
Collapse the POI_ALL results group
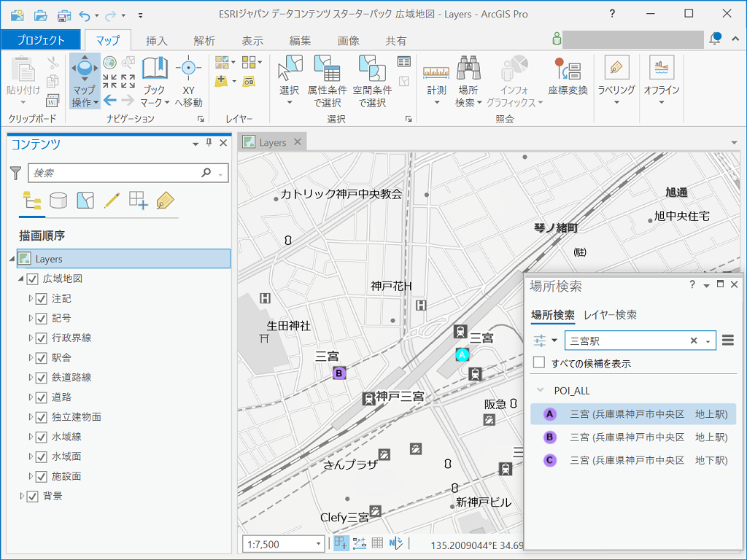pos(541,390)
